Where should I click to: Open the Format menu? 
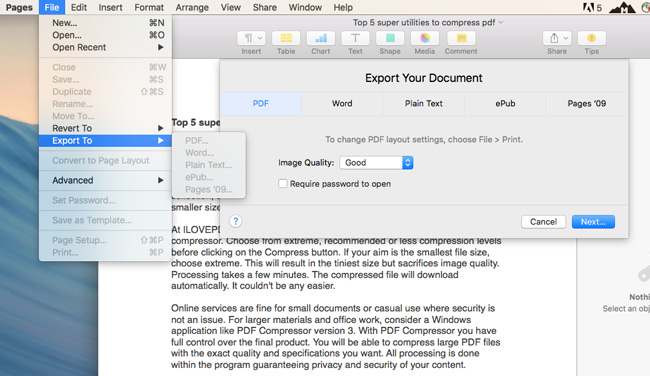(149, 7)
